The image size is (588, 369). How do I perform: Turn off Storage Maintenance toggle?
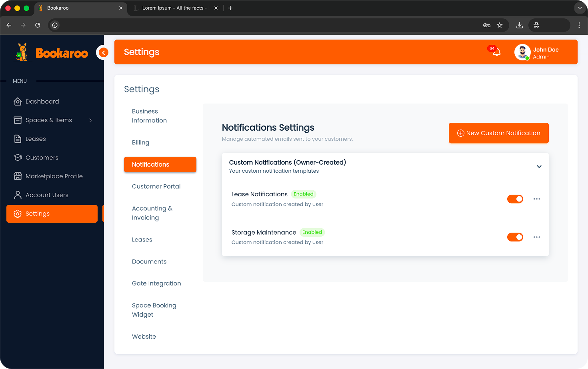[x=515, y=237]
